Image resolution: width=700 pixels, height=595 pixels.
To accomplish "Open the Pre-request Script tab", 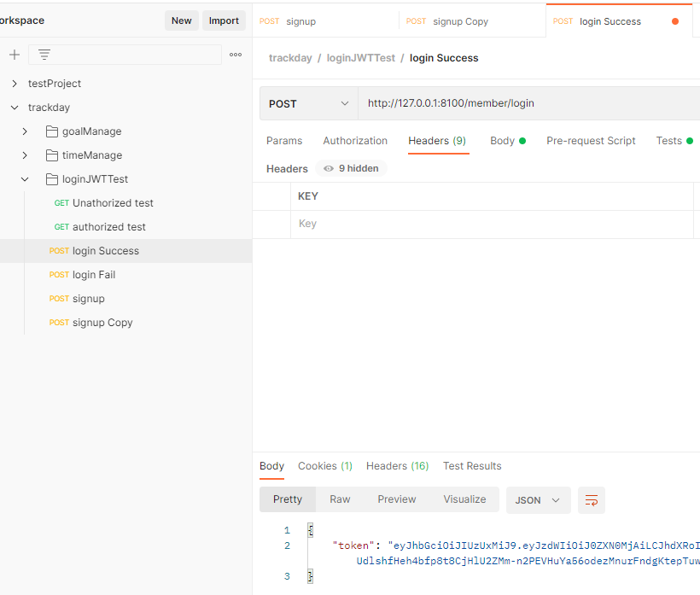I will 591,141.
